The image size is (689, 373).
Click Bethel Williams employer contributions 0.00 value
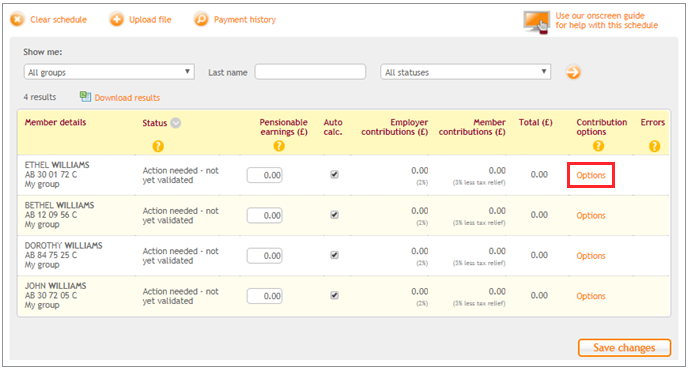click(420, 211)
